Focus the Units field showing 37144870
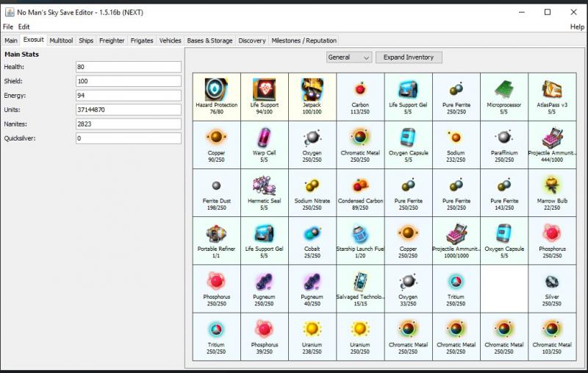Screen dimensions: 588x373 pos(128,110)
